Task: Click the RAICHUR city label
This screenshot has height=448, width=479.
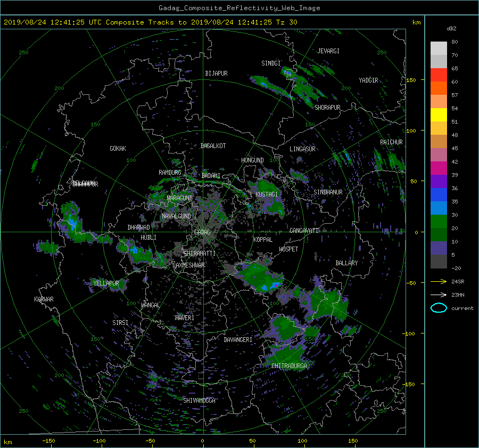Action: [x=391, y=142]
